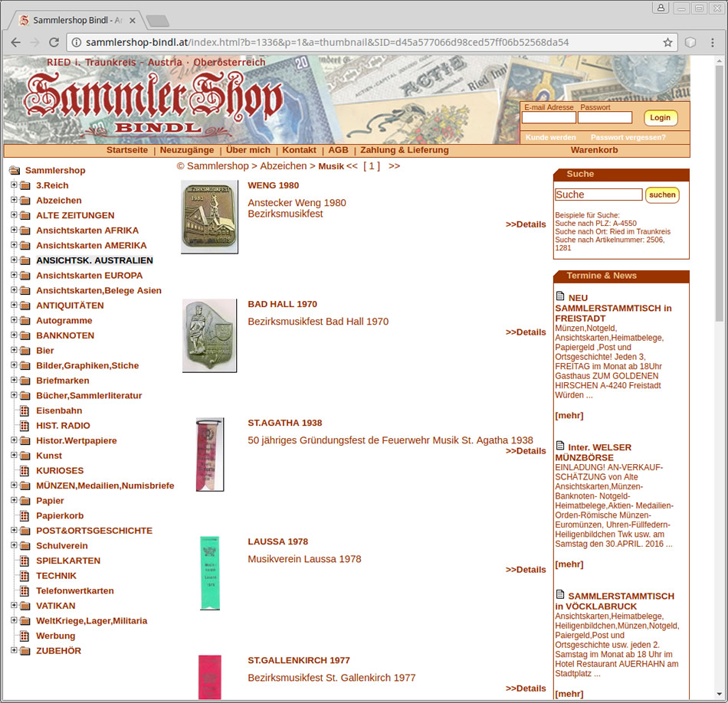Close the Sammlershop Bindl tab
The width and height of the screenshot is (728, 703).
click(x=133, y=21)
